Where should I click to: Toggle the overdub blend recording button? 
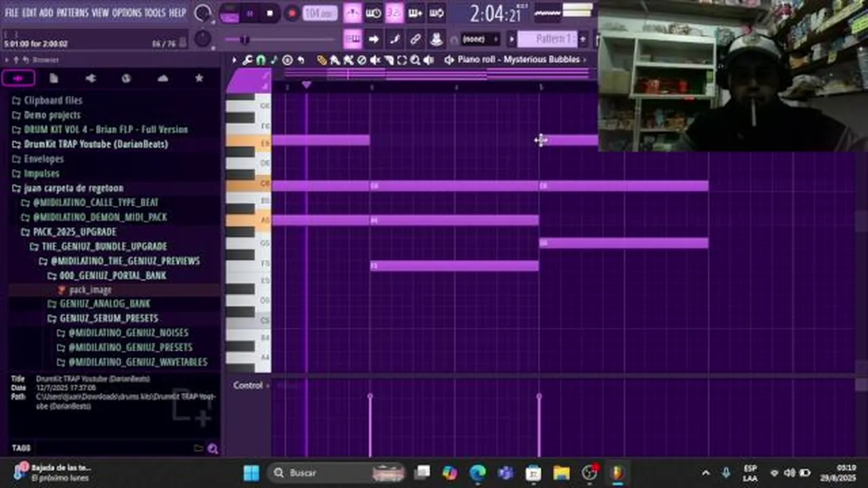pyautogui.click(x=416, y=13)
